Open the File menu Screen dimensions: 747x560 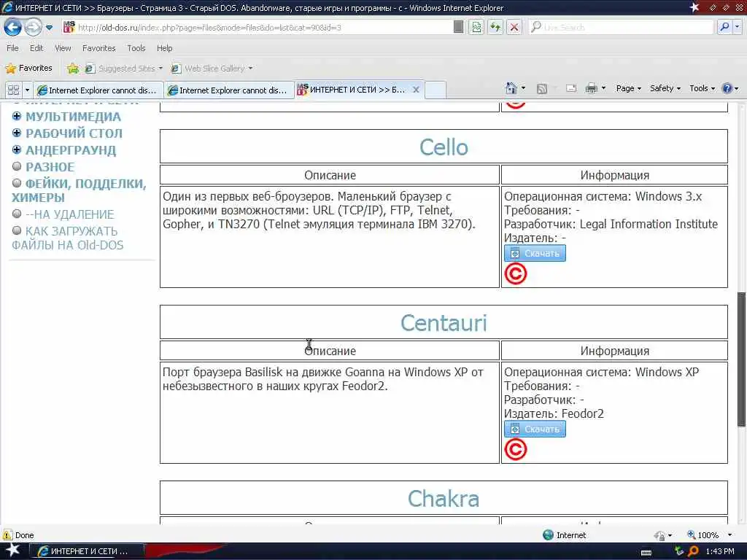coord(12,48)
